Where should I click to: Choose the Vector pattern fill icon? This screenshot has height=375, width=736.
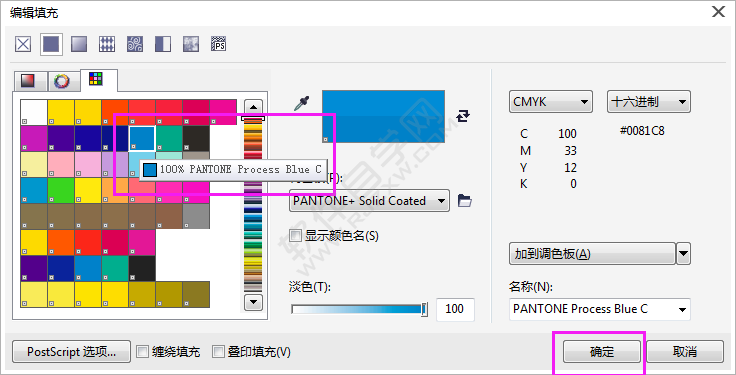click(107, 44)
